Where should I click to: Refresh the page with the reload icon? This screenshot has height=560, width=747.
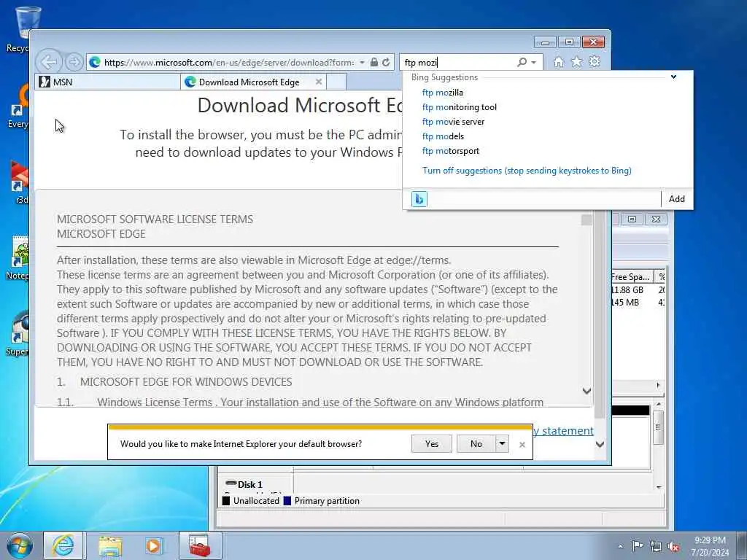[386, 62]
